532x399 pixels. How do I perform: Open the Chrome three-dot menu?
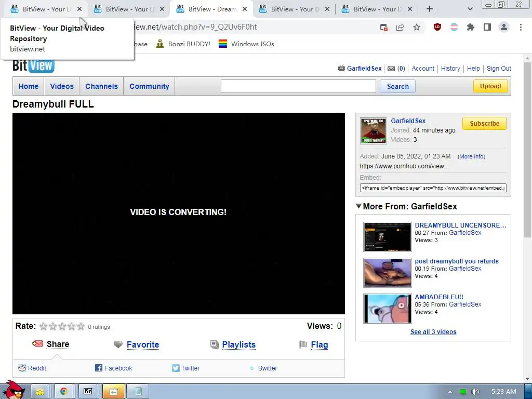521,27
